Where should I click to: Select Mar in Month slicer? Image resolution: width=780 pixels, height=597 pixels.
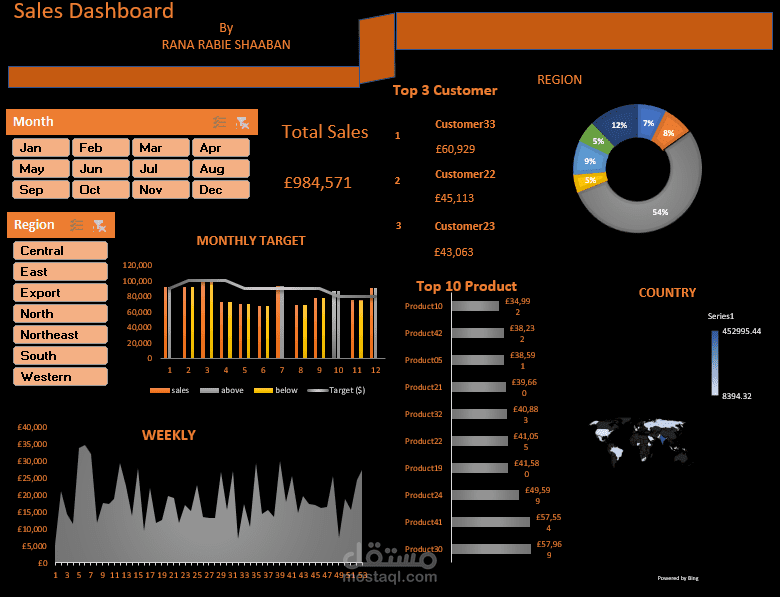[x=161, y=148]
